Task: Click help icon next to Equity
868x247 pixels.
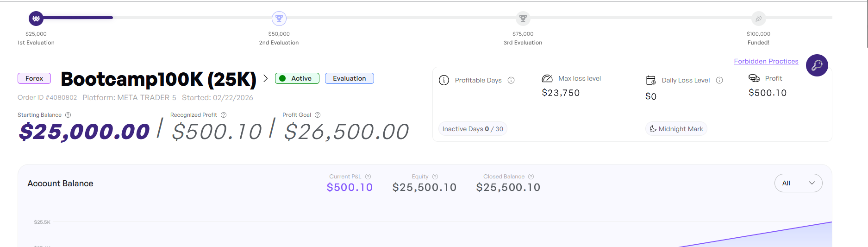Action: (435, 177)
